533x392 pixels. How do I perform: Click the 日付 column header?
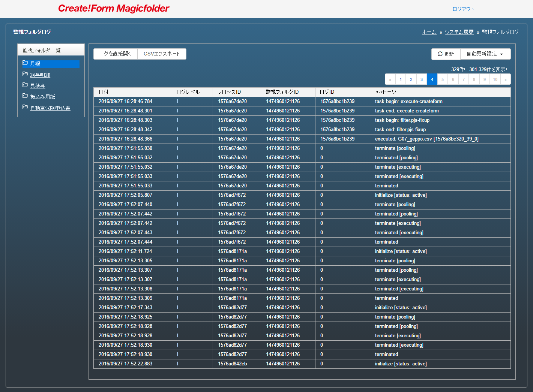133,92
